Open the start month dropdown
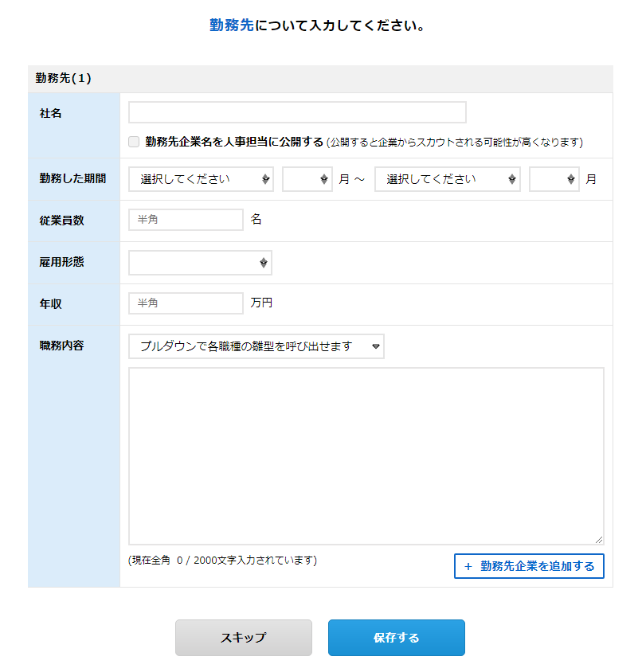 pos(307,179)
